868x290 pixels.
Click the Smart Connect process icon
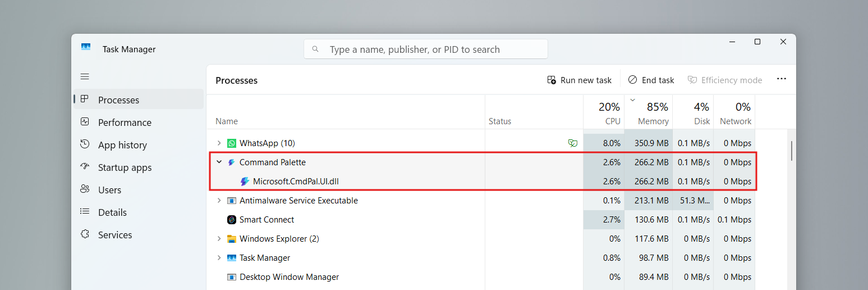point(232,220)
